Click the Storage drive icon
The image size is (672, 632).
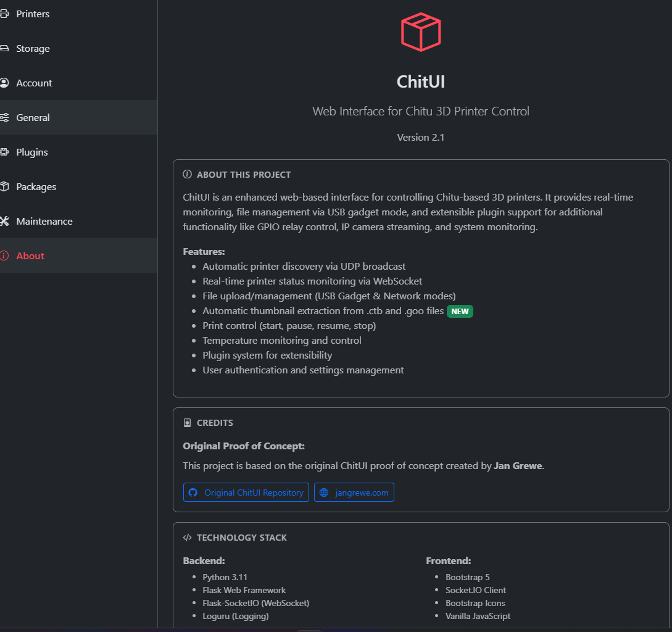tap(4, 48)
